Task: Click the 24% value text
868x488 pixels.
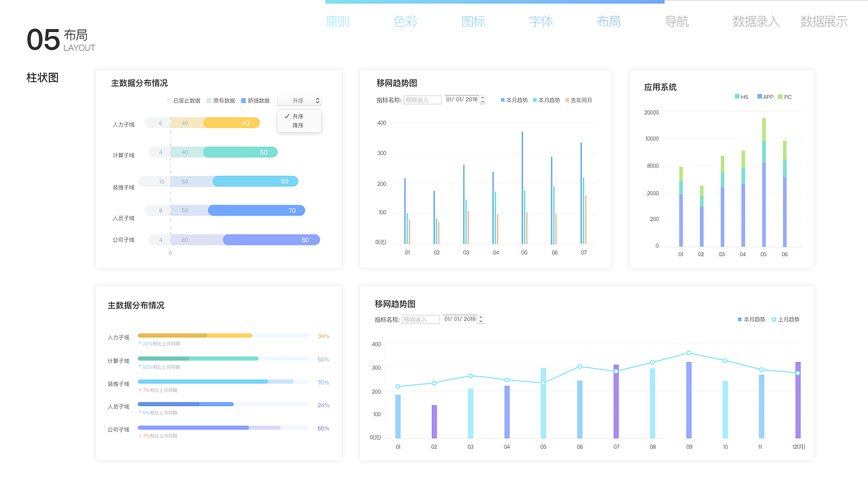Action: tap(323, 405)
